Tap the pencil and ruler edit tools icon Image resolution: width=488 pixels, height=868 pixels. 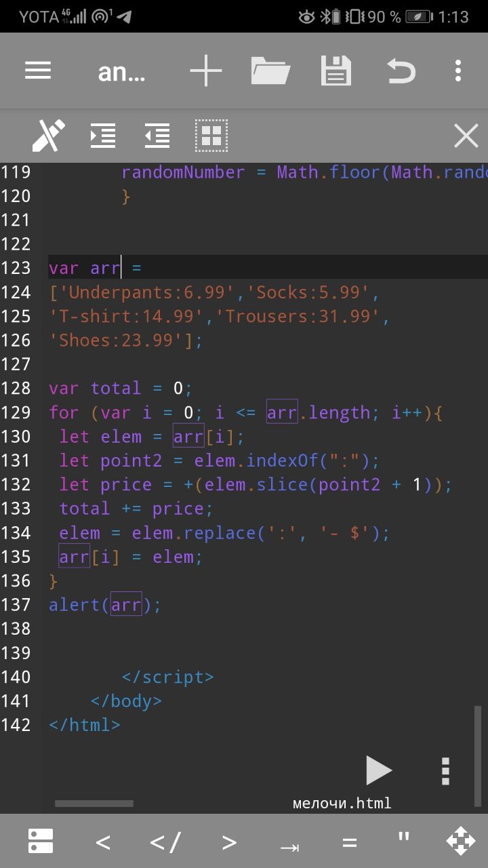(x=49, y=136)
